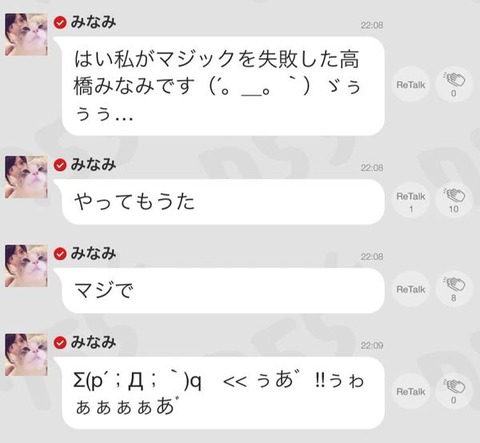
Task: Open avatar of the first みなみ post
Action: click(26, 34)
